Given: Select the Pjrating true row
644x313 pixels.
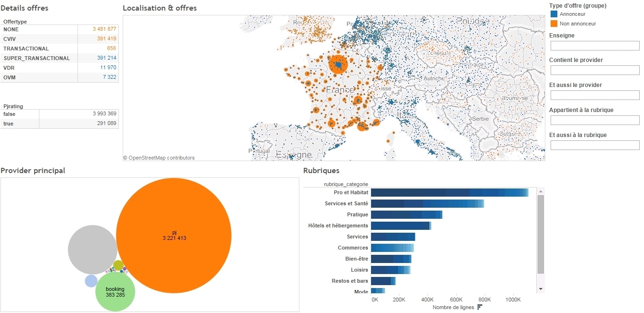Looking at the screenshot, I should click(x=60, y=124).
